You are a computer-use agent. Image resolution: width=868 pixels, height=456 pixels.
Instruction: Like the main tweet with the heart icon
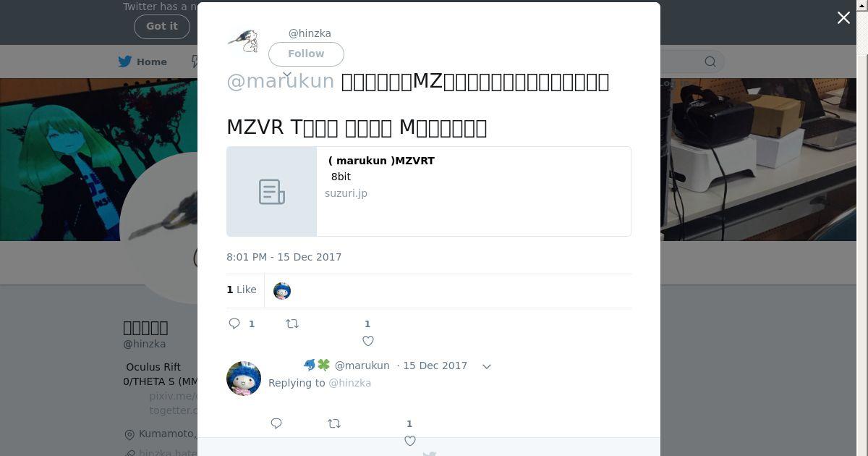pos(367,341)
